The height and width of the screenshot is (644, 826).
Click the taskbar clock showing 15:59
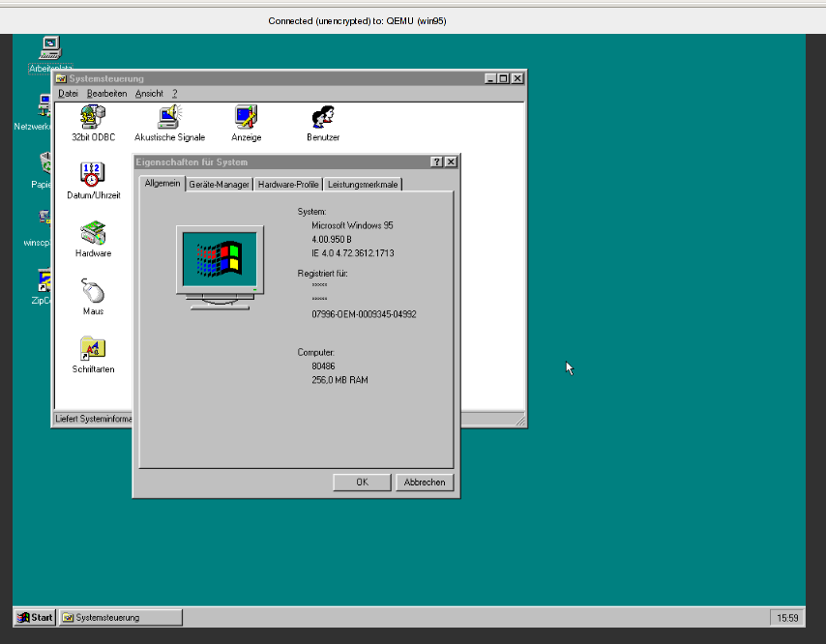(787, 618)
